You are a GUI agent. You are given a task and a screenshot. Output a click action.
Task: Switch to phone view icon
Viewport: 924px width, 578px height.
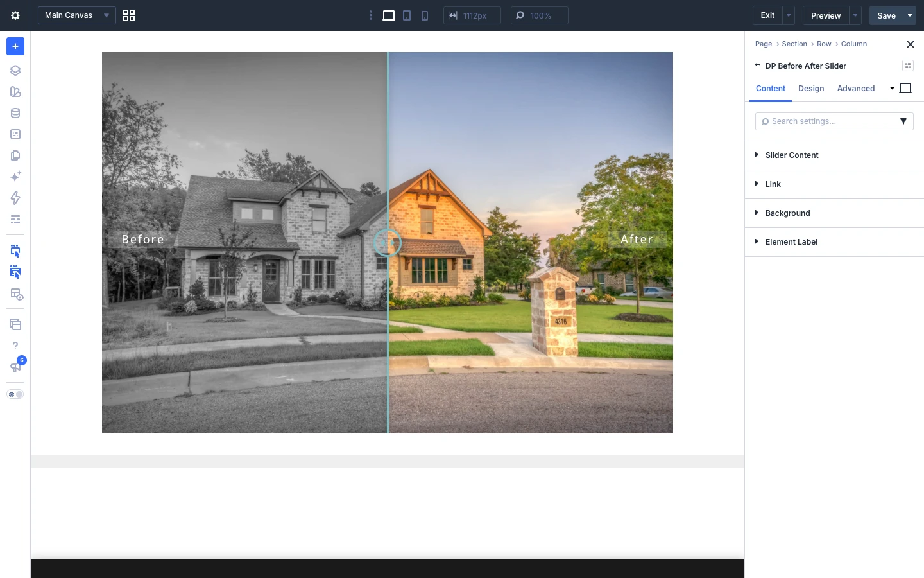click(425, 15)
